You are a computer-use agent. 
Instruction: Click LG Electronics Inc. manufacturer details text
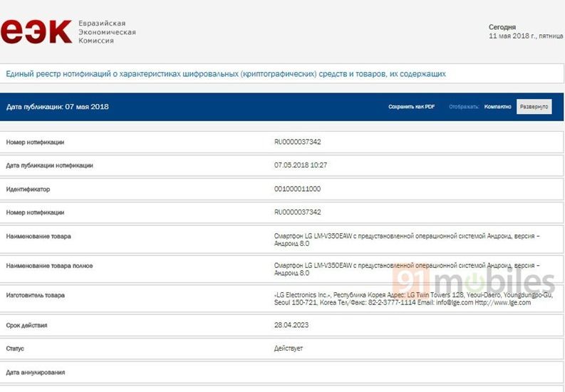click(x=413, y=299)
